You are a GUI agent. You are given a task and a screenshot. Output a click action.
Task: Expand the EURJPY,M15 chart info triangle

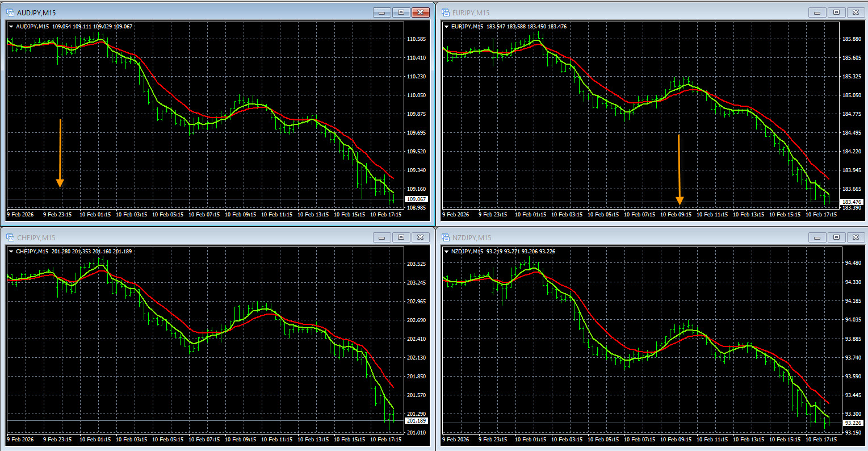point(446,27)
